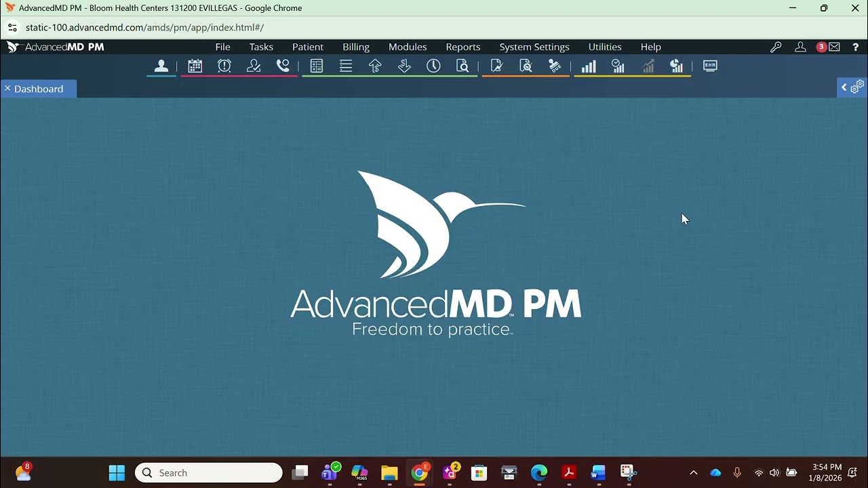
Task: Click the volume speaker tray icon
Action: [x=774, y=472]
